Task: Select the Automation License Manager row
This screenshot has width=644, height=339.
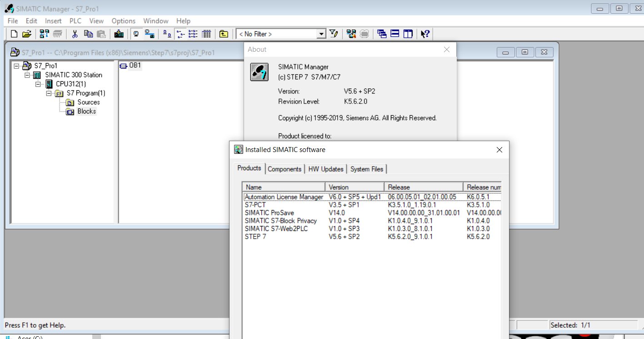Action: click(372, 197)
